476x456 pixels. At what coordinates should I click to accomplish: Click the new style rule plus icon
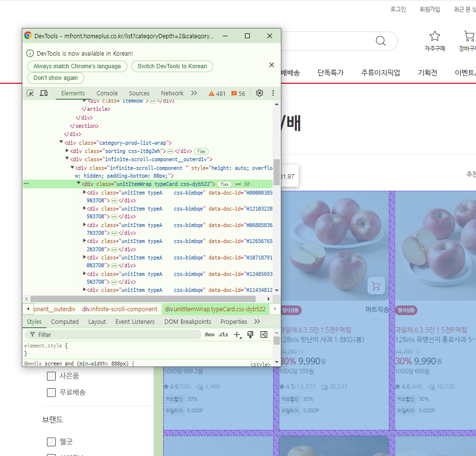click(237, 334)
